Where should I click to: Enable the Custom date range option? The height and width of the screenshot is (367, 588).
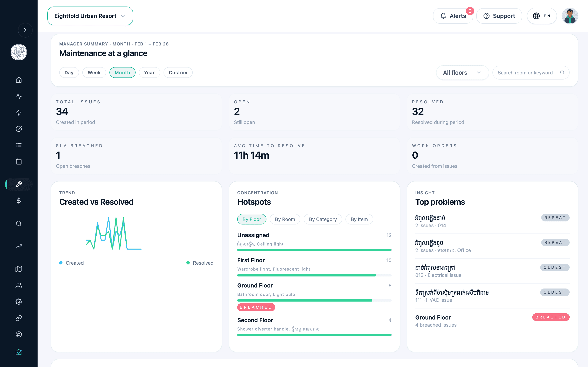178,72
